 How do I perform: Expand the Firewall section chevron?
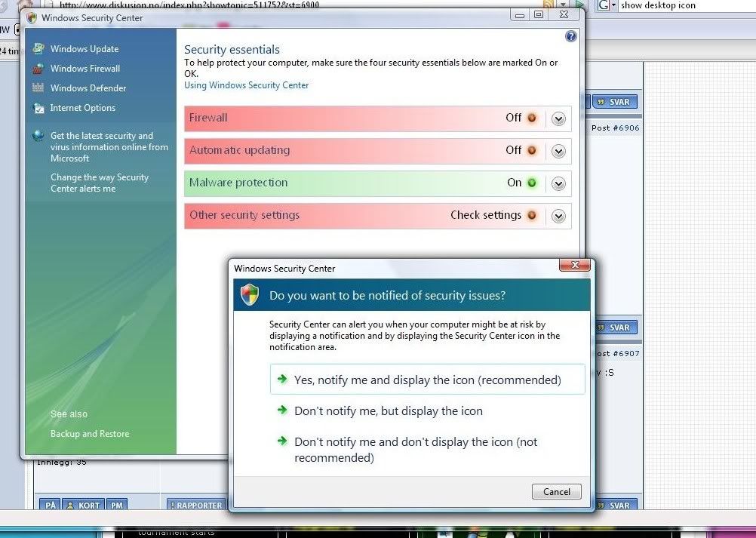coord(558,118)
